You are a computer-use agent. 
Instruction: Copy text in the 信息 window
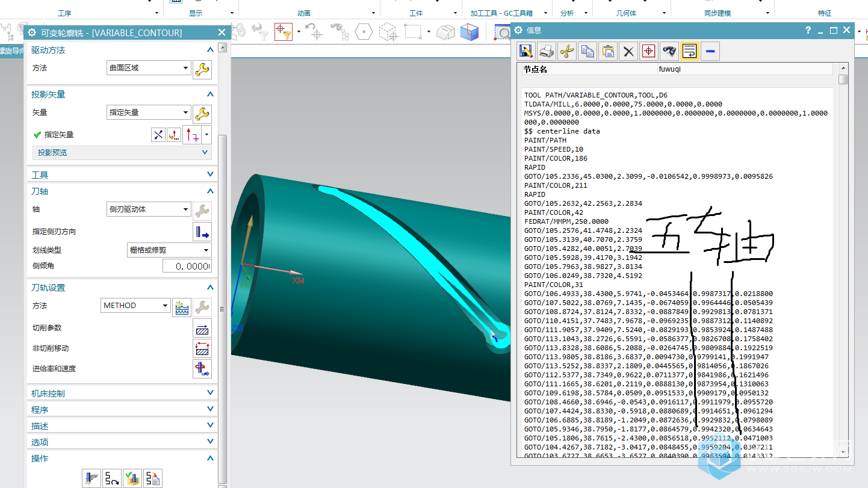(587, 52)
